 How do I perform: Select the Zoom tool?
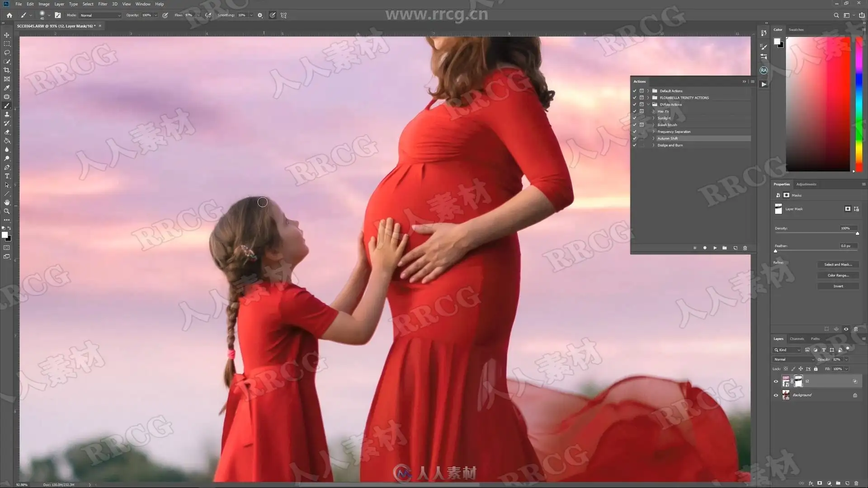click(x=7, y=211)
